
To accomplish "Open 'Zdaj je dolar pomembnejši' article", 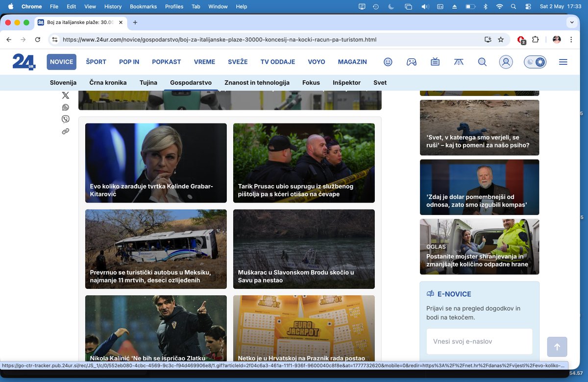I will (x=479, y=187).
